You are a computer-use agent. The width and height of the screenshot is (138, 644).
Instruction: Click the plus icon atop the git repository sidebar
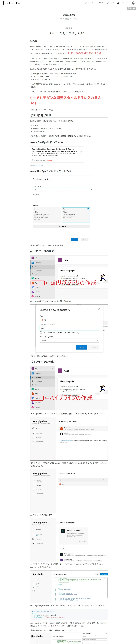pos(52,258)
